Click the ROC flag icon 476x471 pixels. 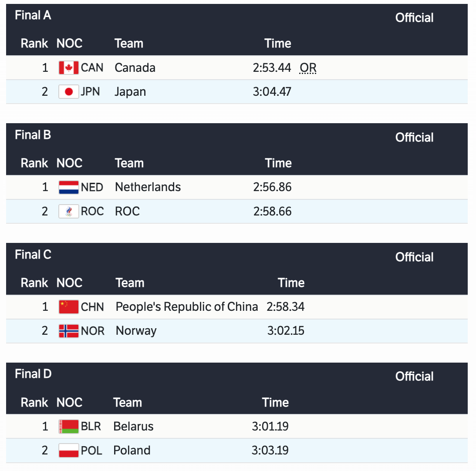[69, 212]
